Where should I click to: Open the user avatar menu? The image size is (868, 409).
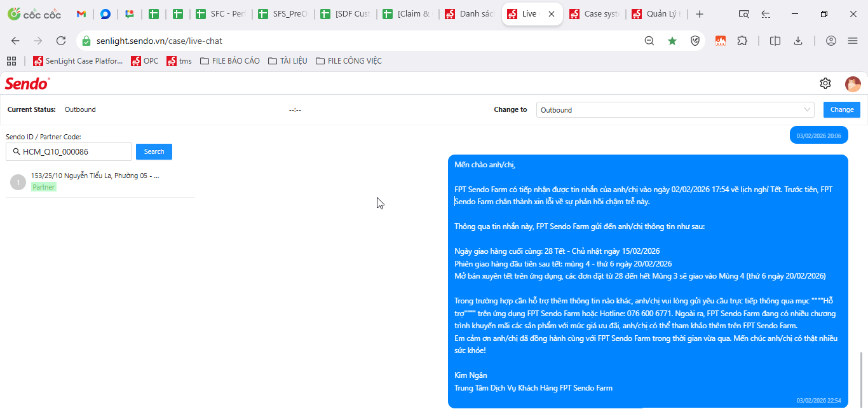pyautogui.click(x=853, y=84)
